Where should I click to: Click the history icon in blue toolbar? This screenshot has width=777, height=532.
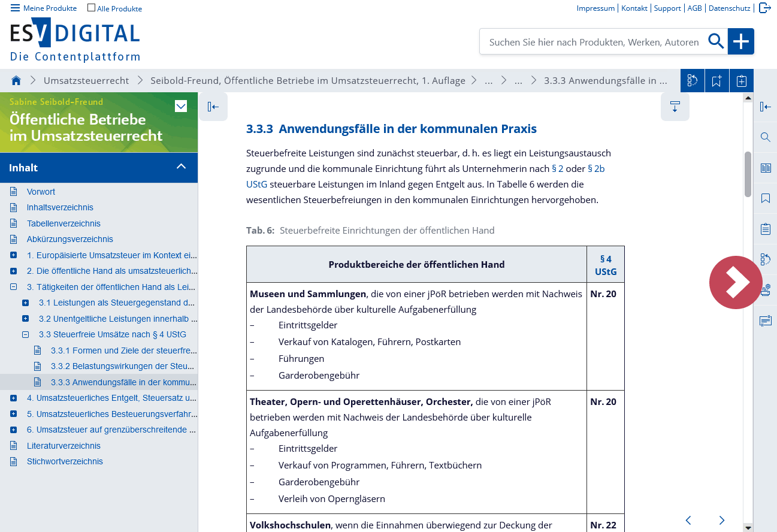coord(693,81)
